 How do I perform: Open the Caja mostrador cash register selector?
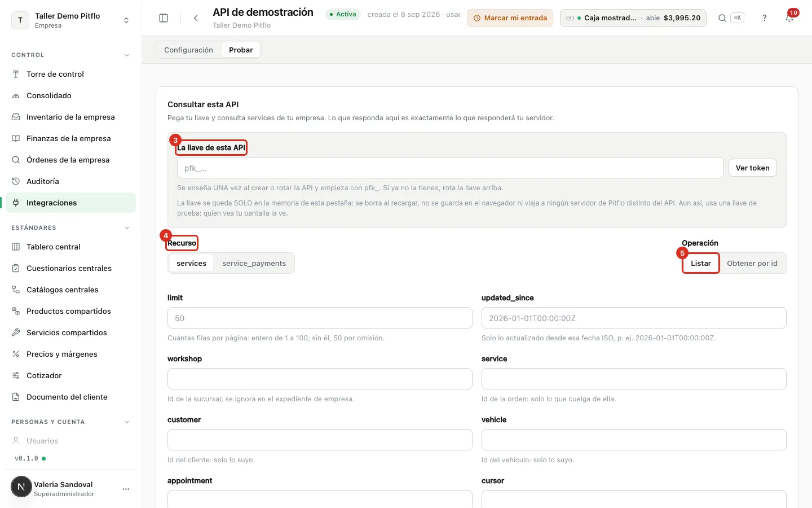[x=633, y=18]
